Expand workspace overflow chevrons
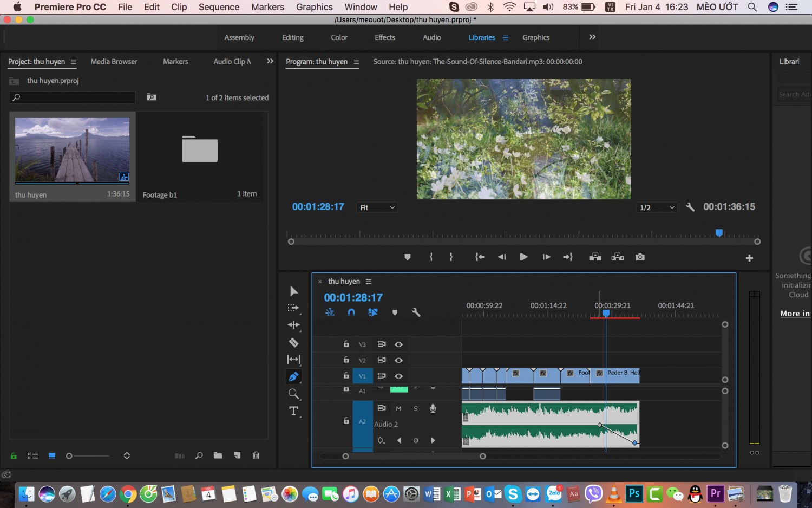Screen dimensions: 812x508 coord(592,37)
